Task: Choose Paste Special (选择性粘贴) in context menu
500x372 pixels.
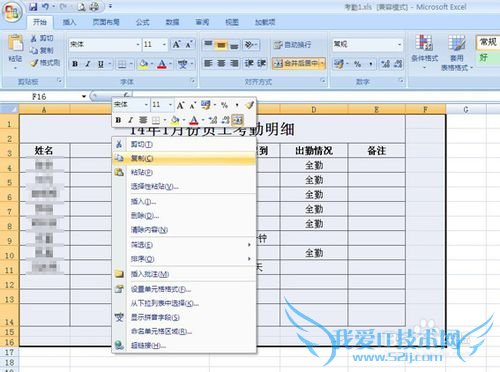Action: coord(184,186)
